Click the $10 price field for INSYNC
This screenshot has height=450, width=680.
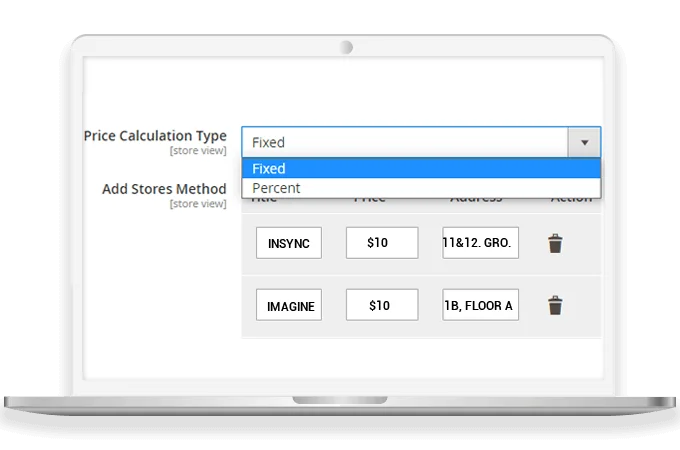pos(381,244)
